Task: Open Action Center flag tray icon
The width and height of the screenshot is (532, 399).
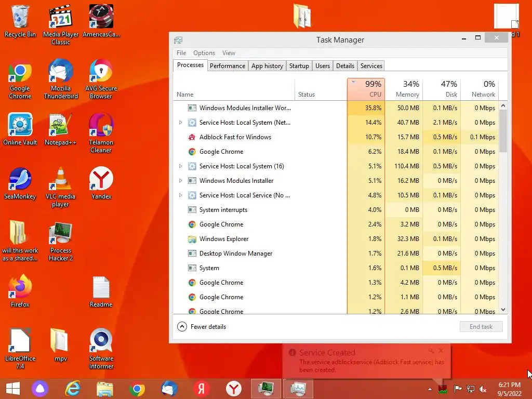Action: pyautogui.click(x=458, y=389)
